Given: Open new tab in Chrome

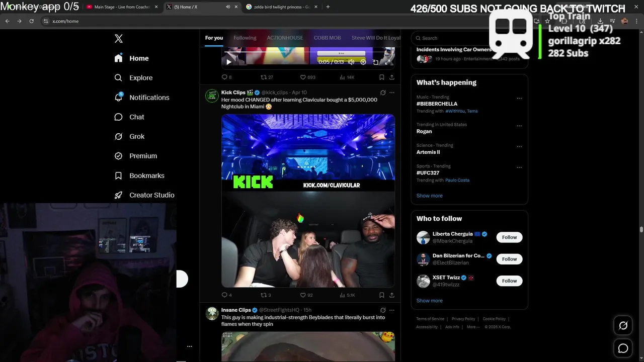Looking at the screenshot, I should coord(328,7).
